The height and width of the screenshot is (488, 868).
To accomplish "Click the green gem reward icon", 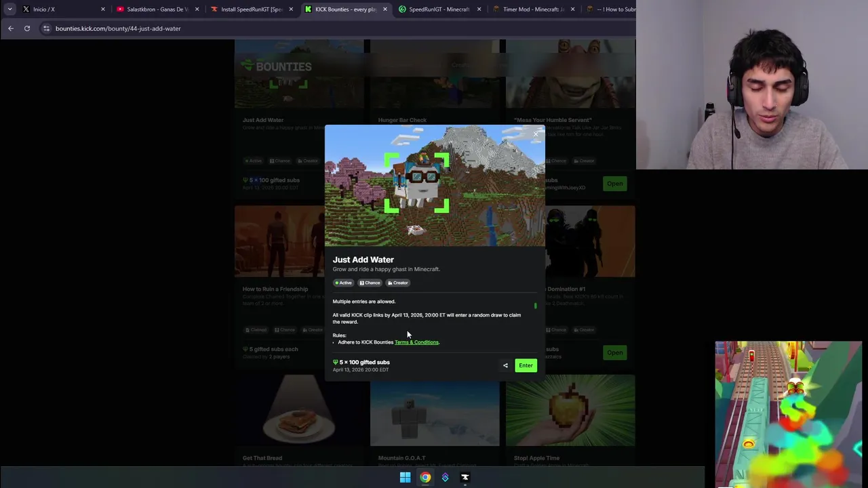I will 335,363.
